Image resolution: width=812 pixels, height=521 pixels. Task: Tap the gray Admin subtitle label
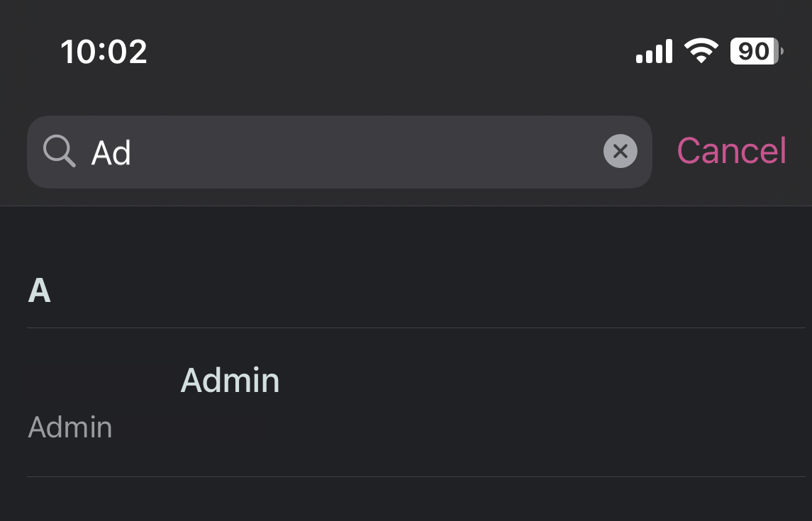(69, 427)
